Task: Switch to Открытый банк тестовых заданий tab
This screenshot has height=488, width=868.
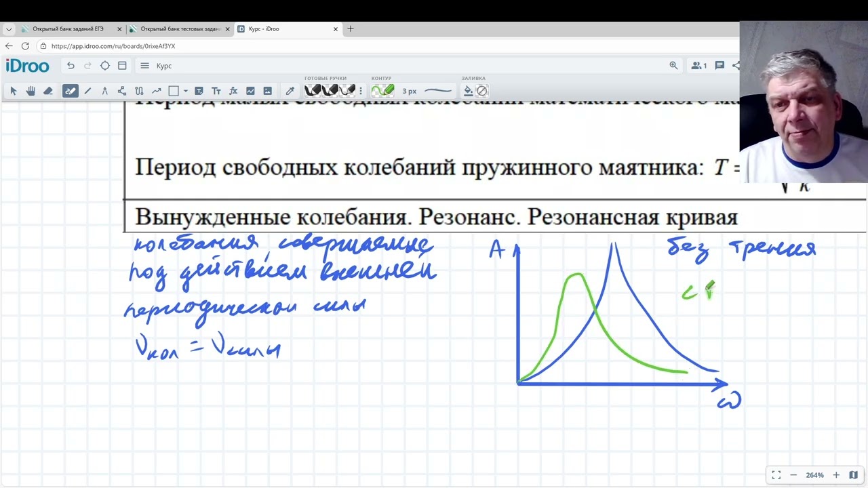Action: coord(180,29)
